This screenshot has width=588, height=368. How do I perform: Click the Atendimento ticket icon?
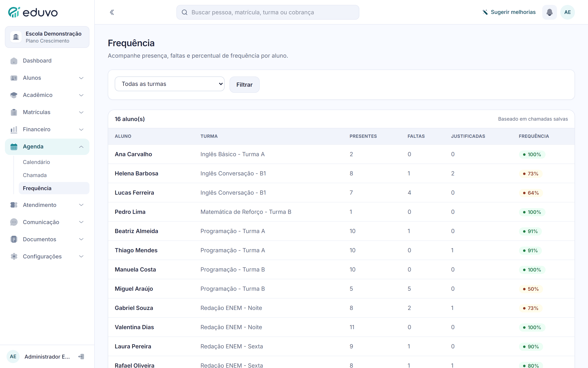coord(14,205)
